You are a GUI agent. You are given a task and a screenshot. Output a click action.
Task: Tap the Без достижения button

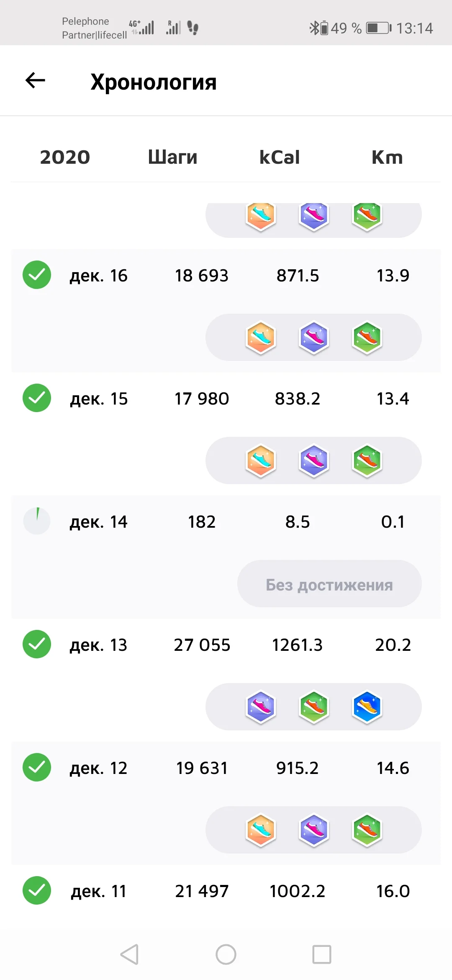click(x=329, y=584)
